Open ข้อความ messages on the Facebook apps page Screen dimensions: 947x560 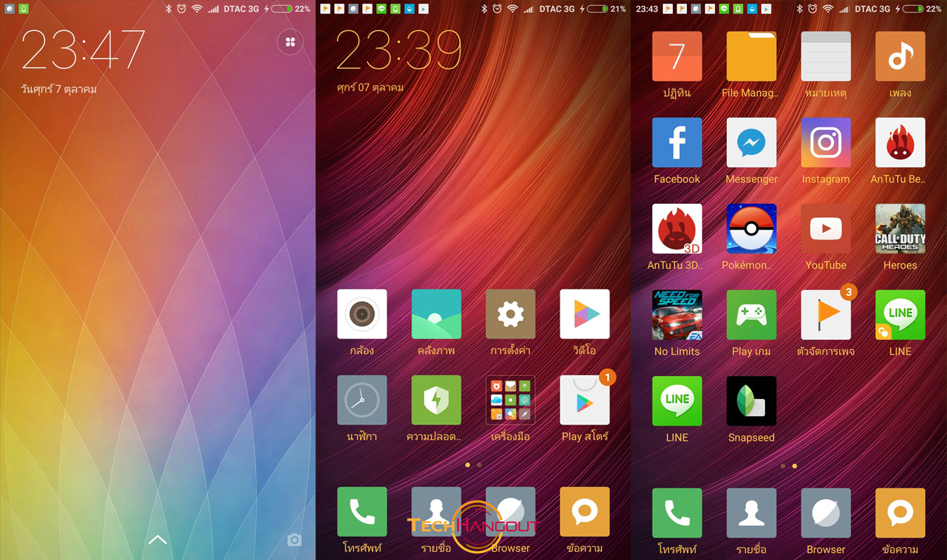coord(900,514)
